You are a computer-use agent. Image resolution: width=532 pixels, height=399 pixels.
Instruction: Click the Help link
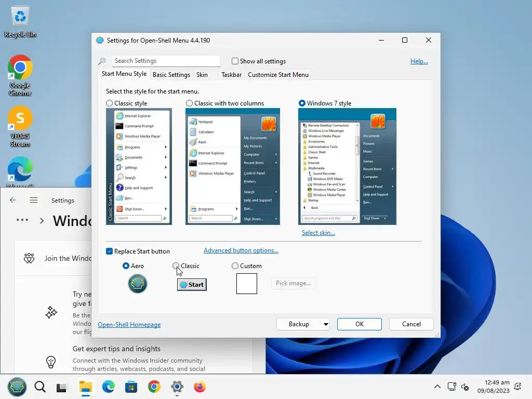pyautogui.click(x=419, y=61)
